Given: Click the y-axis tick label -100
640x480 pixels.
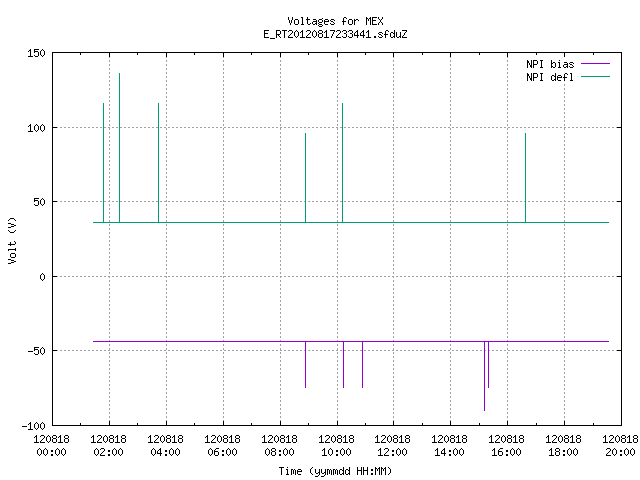Looking at the screenshot, I should tap(33, 426).
